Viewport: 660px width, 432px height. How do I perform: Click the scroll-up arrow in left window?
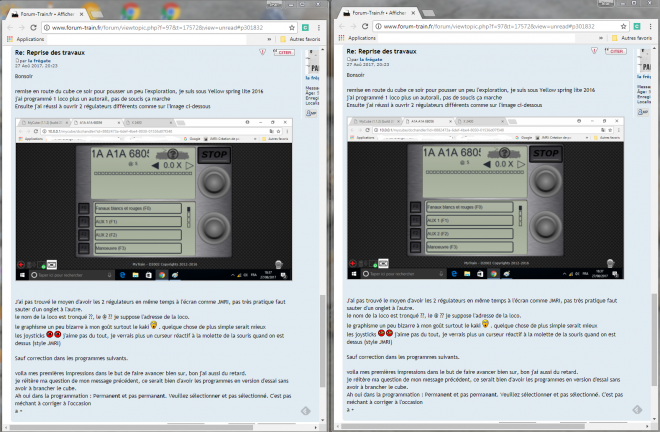pos(323,50)
